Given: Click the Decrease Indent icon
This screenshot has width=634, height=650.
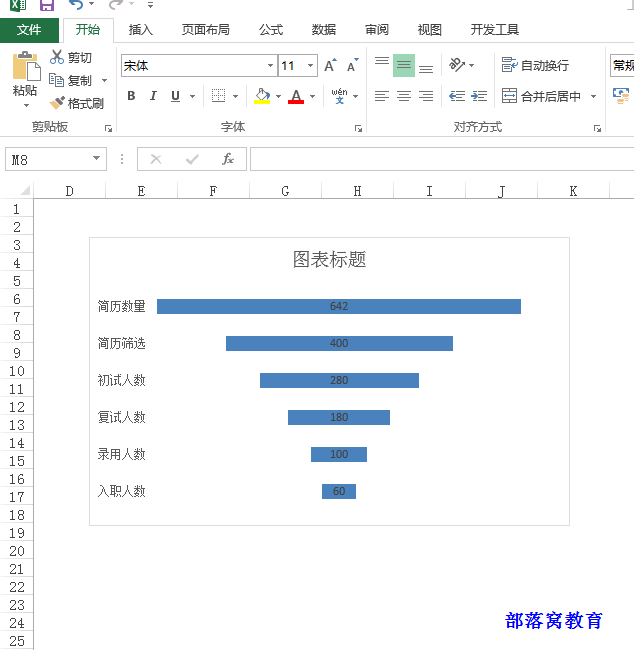Looking at the screenshot, I should [457, 96].
